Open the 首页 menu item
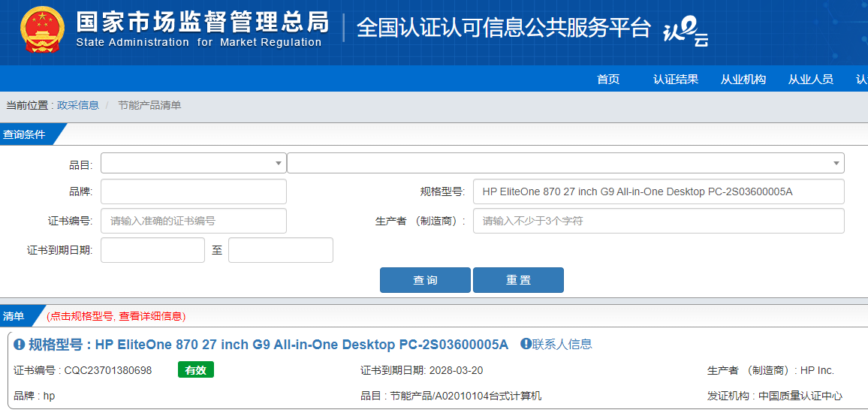 (608, 79)
